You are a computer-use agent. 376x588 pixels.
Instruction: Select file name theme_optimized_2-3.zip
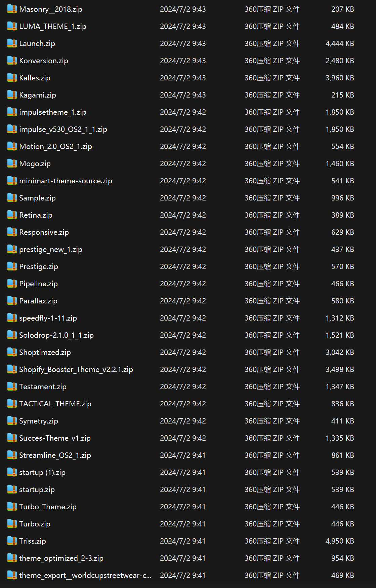(x=61, y=558)
